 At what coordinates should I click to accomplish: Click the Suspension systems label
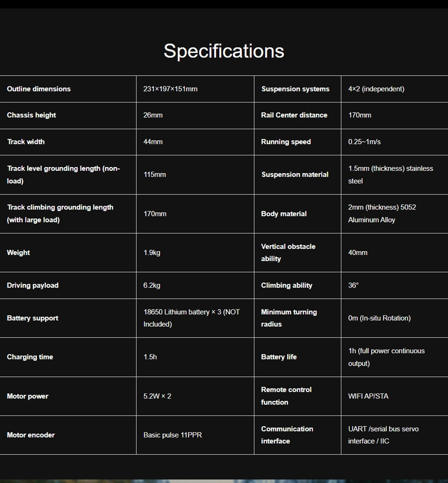[x=295, y=89]
